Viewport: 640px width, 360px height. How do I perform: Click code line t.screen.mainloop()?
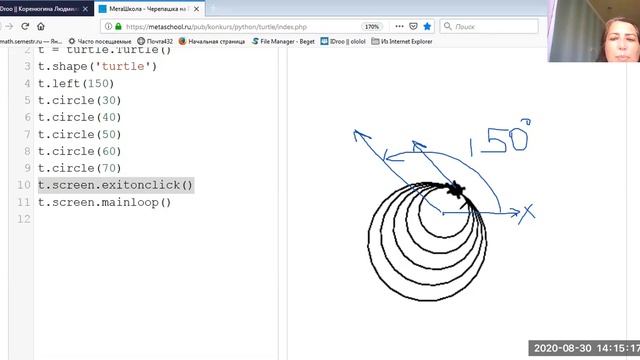coord(104,202)
